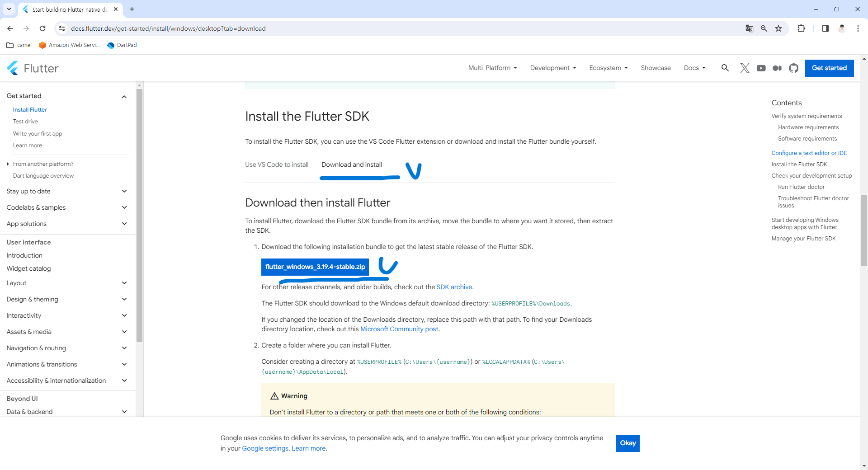Open the Multi-Platform dropdown menu

[x=492, y=68]
